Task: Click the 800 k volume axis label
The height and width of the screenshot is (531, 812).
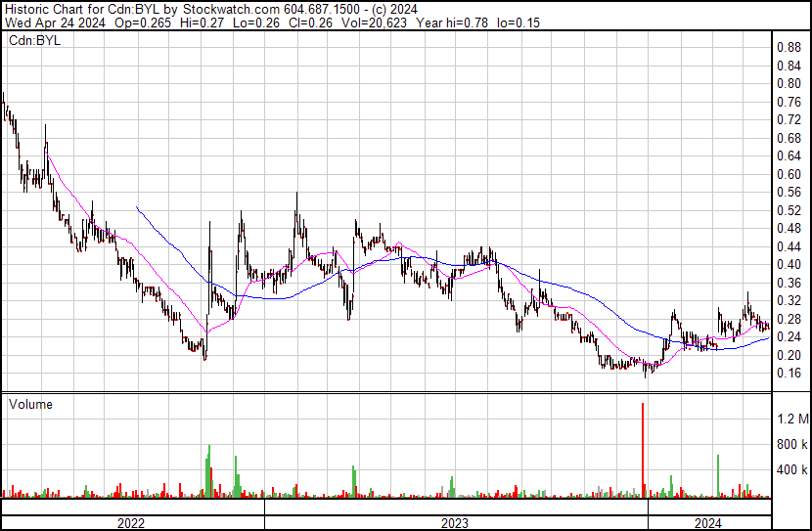Action: tap(791, 445)
